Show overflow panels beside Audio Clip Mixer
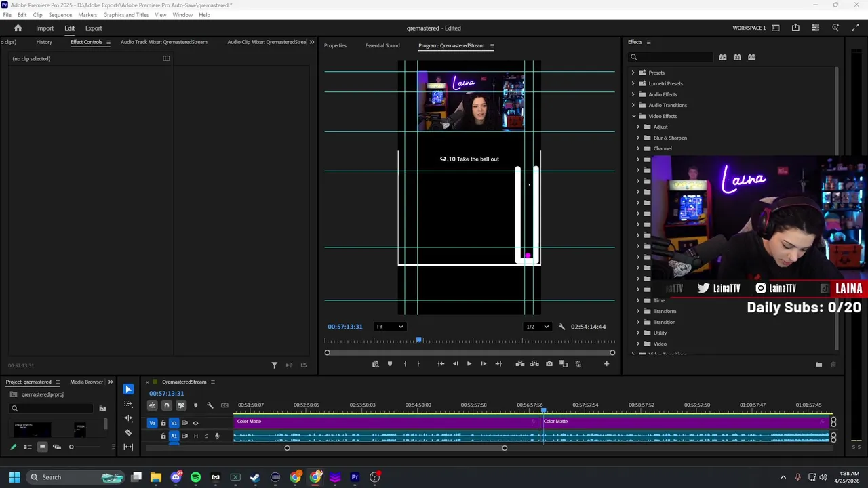Image resolution: width=868 pixels, height=488 pixels. click(x=312, y=42)
